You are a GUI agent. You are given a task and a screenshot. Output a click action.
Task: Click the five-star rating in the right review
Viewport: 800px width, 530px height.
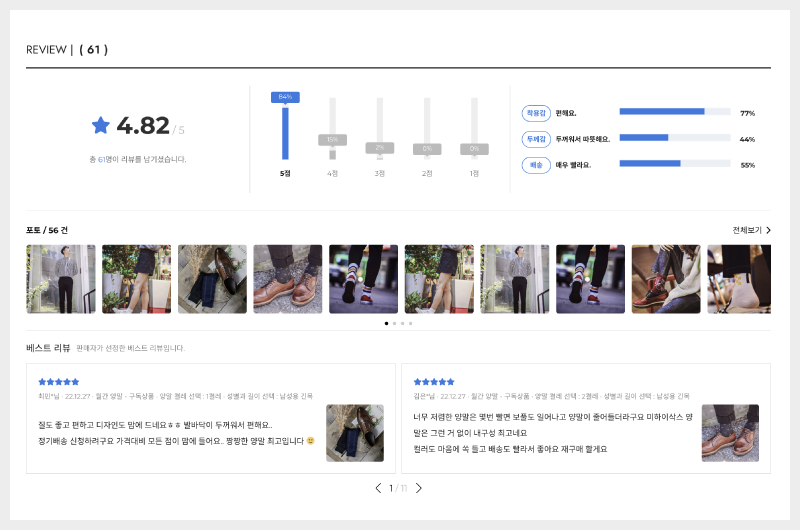point(433,382)
